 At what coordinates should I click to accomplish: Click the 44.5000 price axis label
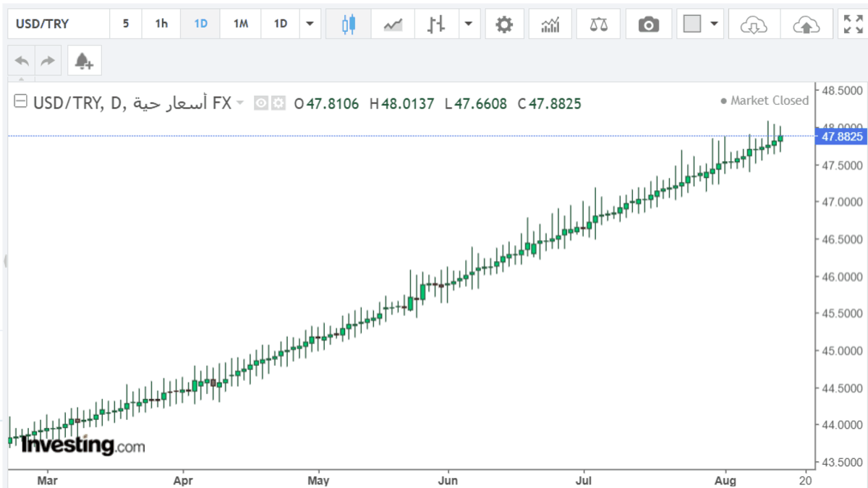point(843,388)
